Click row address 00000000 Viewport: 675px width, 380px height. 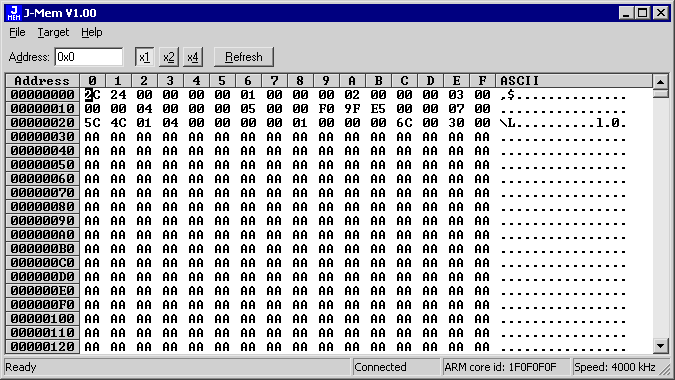tap(42, 95)
